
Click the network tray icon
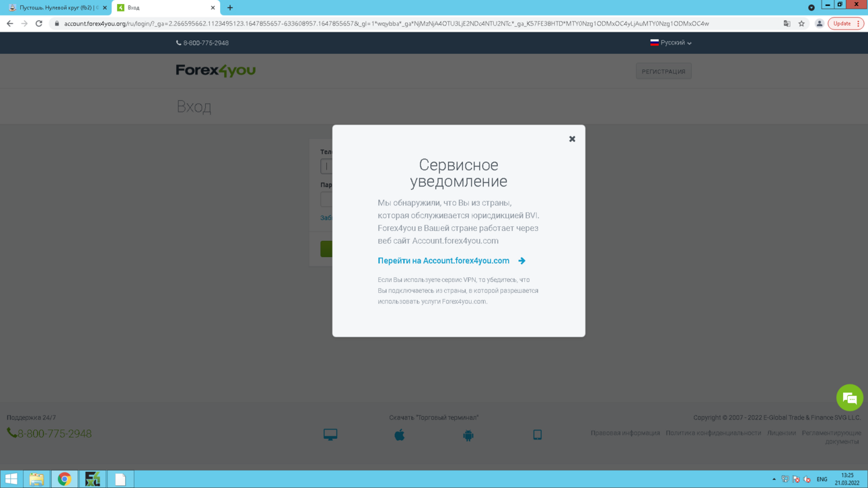click(785, 479)
